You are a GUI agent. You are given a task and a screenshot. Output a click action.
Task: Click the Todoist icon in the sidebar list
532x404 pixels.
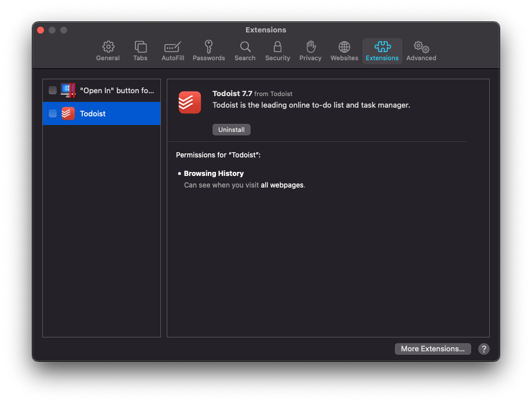pos(68,113)
